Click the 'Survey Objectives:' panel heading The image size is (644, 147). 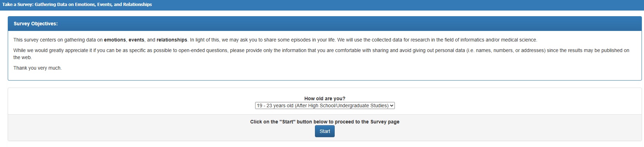point(36,24)
